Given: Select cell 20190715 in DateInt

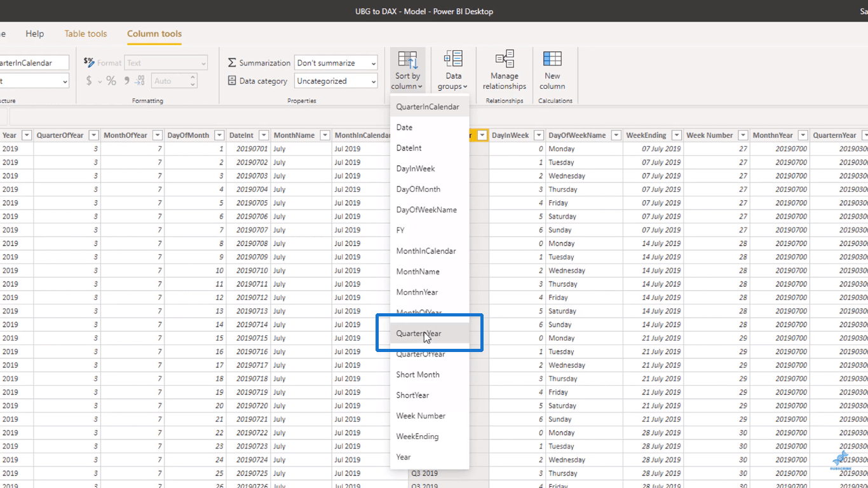Looking at the screenshot, I should click(x=248, y=338).
